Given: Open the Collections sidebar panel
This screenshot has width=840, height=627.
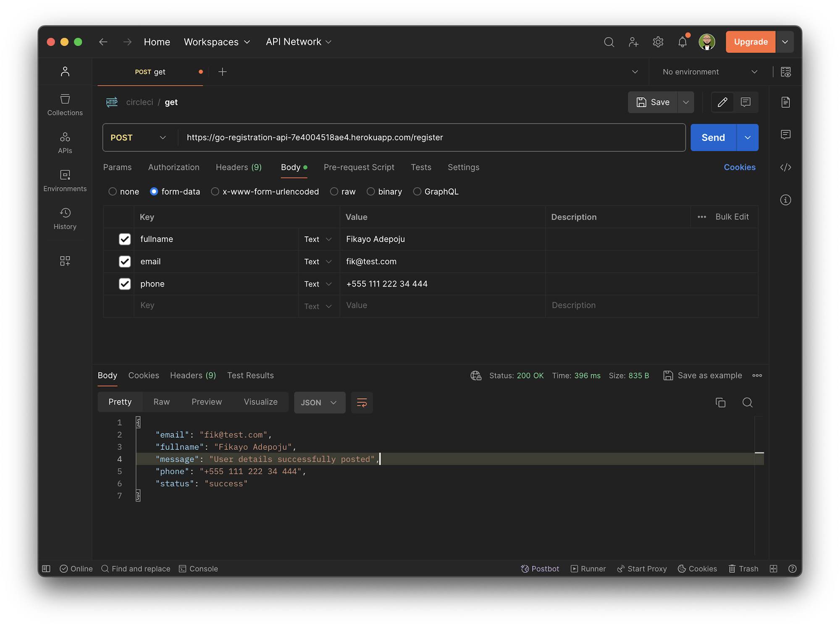Looking at the screenshot, I should (x=65, y=104).
